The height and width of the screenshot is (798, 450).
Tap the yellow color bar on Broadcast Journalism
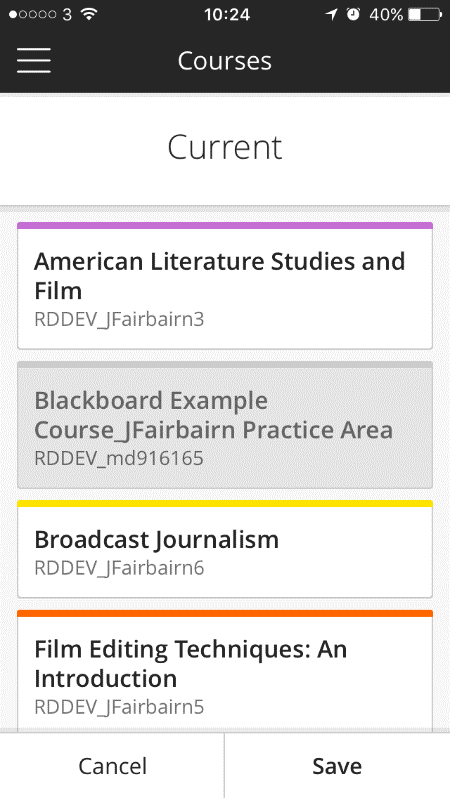(x=225, y=504)
